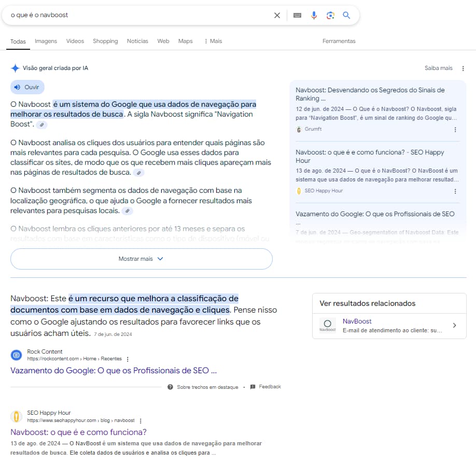Screen dimensions: 476x464
Task: Open Google Lens image search icon
Action: [x=330, y=15]
